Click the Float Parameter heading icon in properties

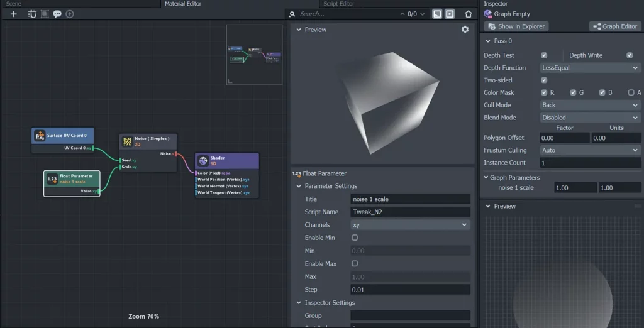(x=297, y=173)
